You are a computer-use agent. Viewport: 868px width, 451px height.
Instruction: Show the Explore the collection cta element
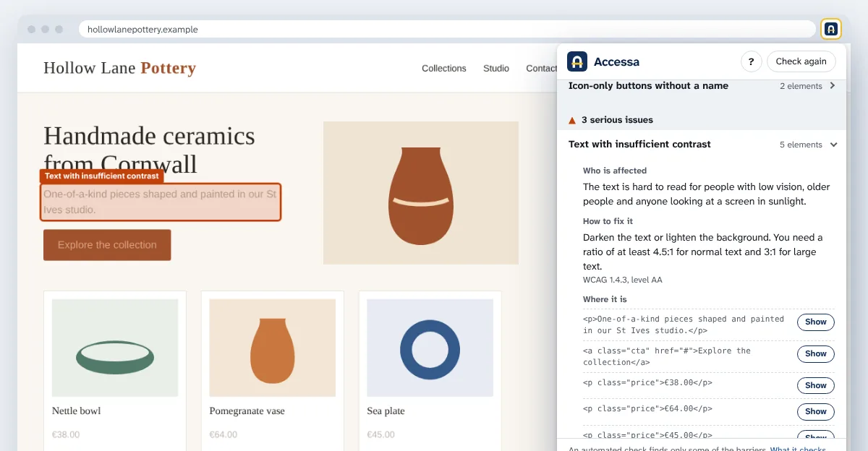pyautogui.click(x=815, y=354)
